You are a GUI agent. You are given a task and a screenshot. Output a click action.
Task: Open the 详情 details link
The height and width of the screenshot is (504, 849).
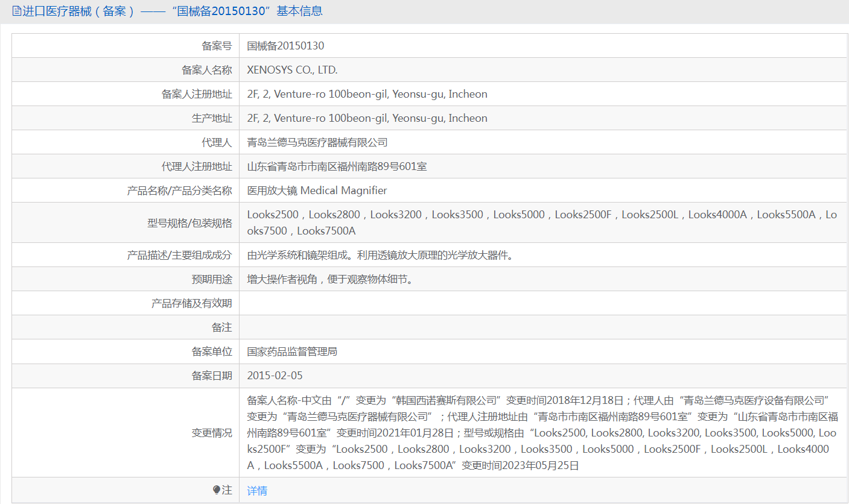coord(257,491)
